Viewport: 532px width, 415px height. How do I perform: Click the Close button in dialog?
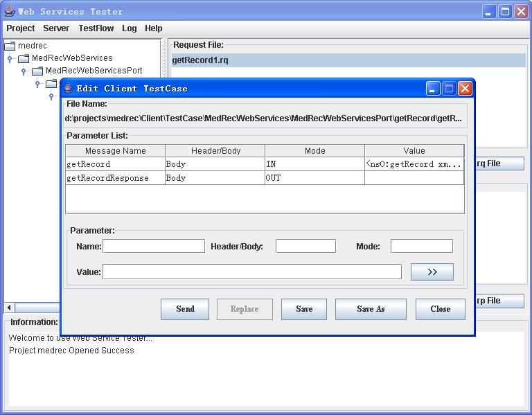point(441,309)
